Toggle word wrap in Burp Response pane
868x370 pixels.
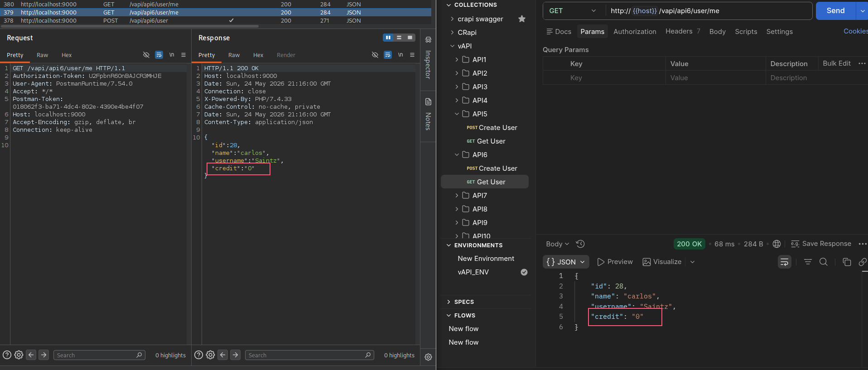[388, 55]
